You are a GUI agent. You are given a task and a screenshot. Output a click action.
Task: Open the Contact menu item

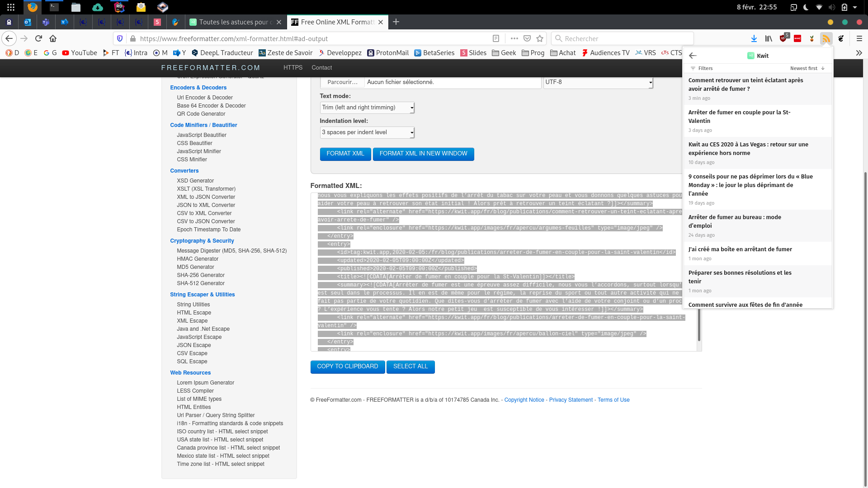pos(321,68)
